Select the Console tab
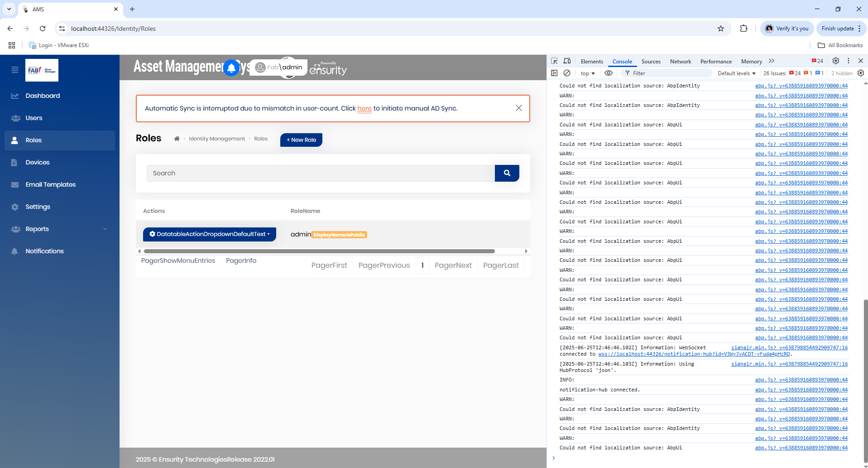The height and width of the screenshot is (468, 868). pos(622,62)
